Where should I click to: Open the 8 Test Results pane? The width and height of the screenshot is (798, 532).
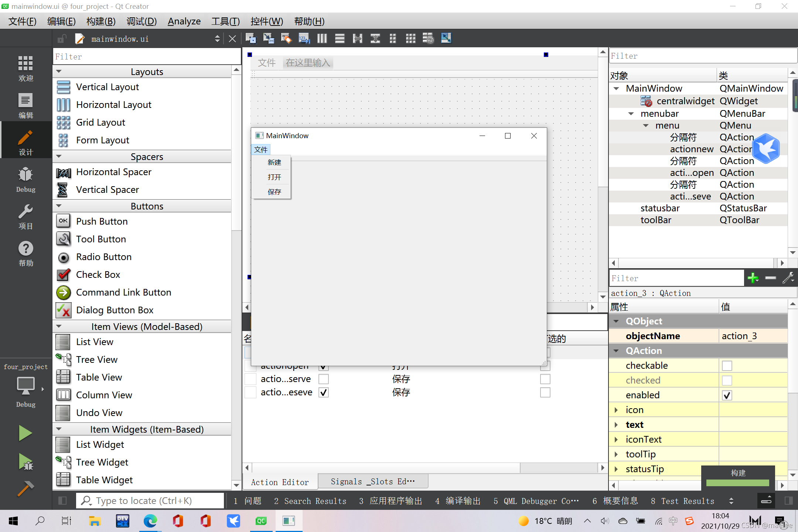point(682,501)
